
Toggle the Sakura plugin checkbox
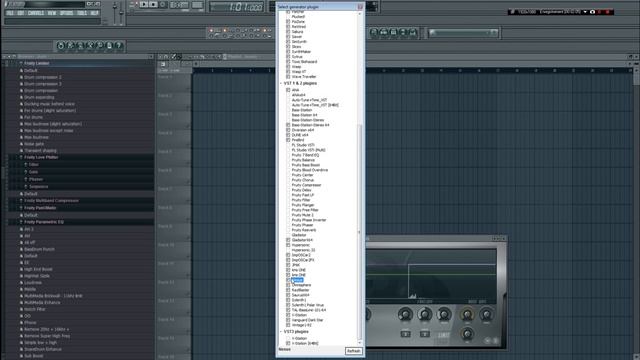(x=288, y=31)
